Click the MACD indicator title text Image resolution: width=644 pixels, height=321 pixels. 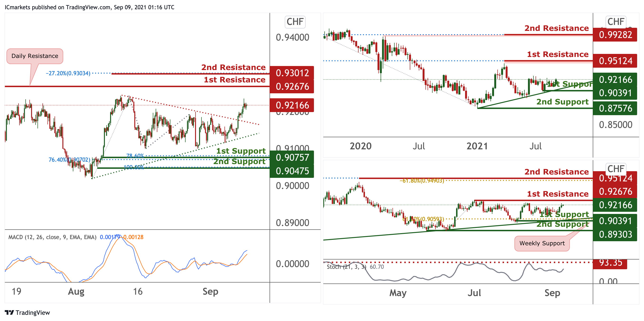(52, 237)
